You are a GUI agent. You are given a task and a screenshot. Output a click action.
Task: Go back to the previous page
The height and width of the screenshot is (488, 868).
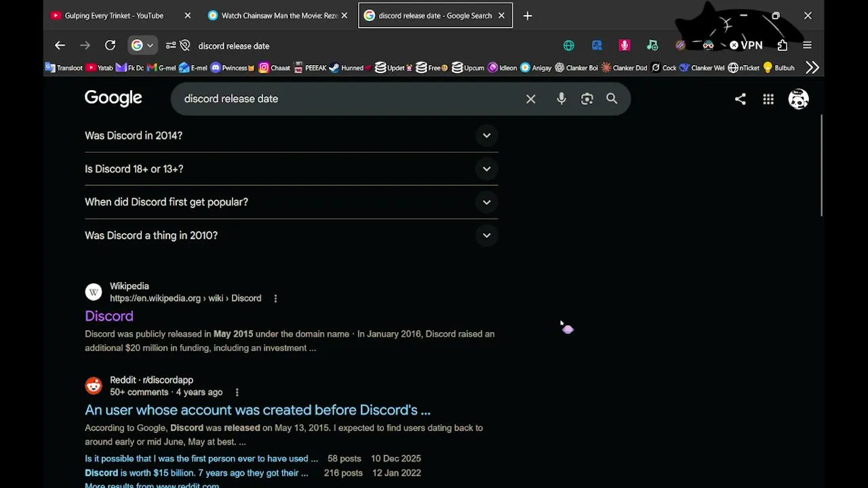[60, 45]
